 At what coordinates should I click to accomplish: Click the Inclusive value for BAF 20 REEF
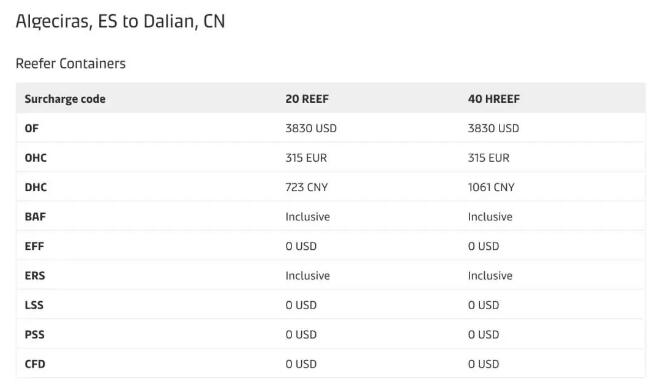(x=308, y=217)
